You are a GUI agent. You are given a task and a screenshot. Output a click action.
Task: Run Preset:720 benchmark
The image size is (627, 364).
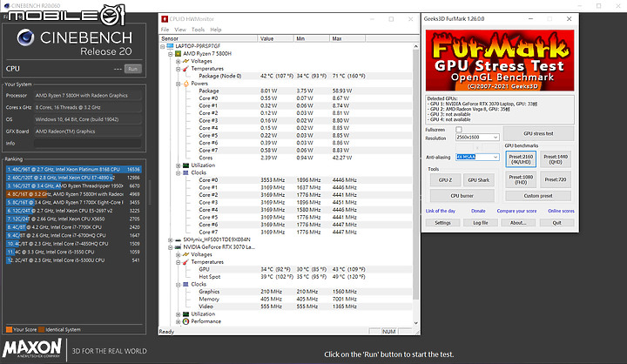click(x=556, y=179)
